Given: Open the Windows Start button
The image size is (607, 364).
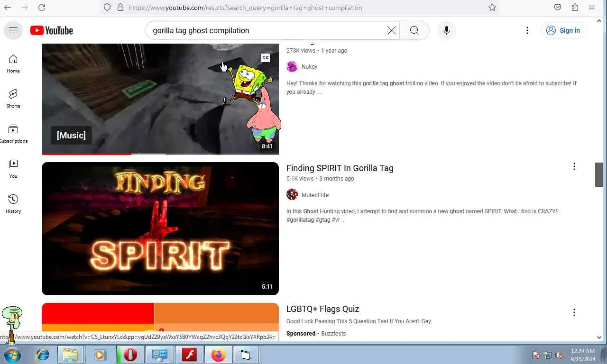Looking at the screenshot, I should pos(13,355).
